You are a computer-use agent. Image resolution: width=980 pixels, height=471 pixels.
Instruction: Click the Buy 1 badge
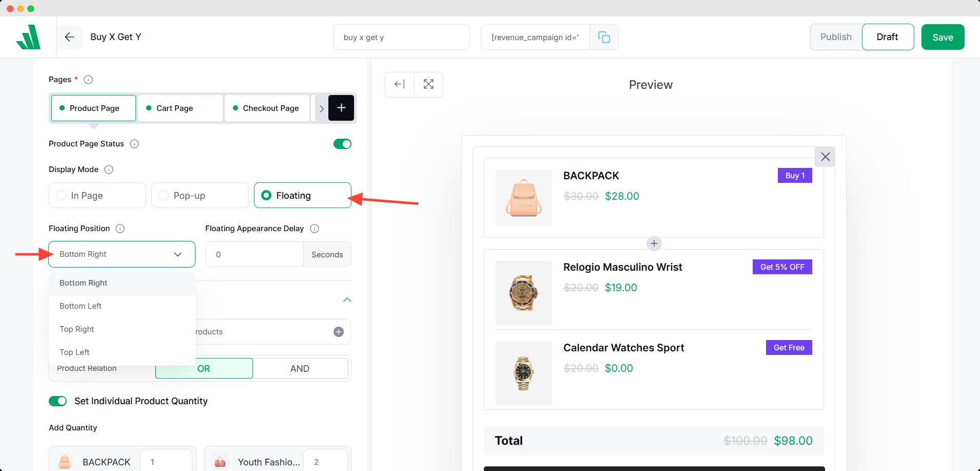(795, 176)
